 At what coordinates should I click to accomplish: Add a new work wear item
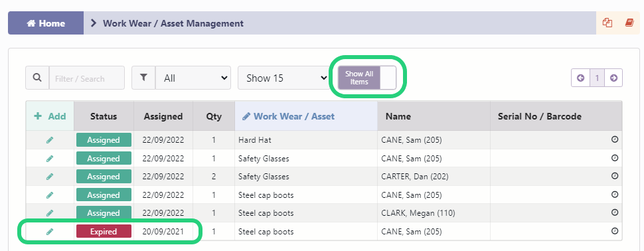tap(50, 116)
